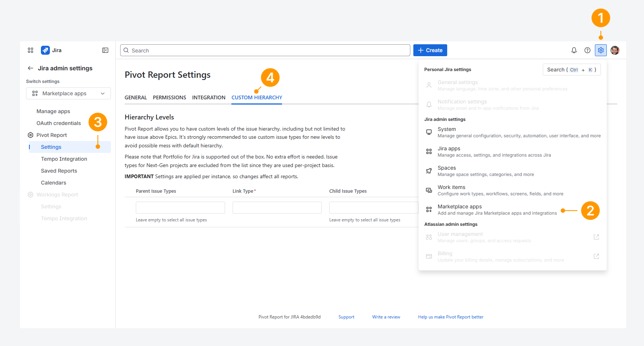Select Worklogs Report in the sidebar

(x=57, y=195)
